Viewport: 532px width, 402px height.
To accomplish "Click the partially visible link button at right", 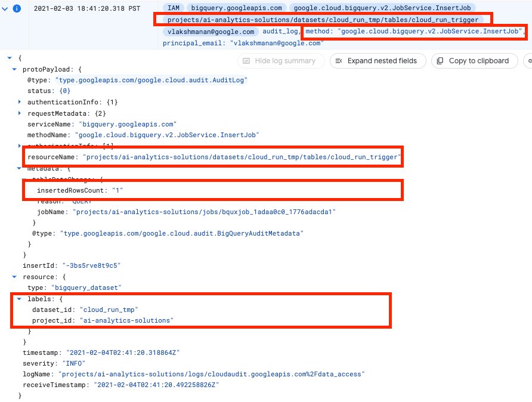I will pos(528,61).
